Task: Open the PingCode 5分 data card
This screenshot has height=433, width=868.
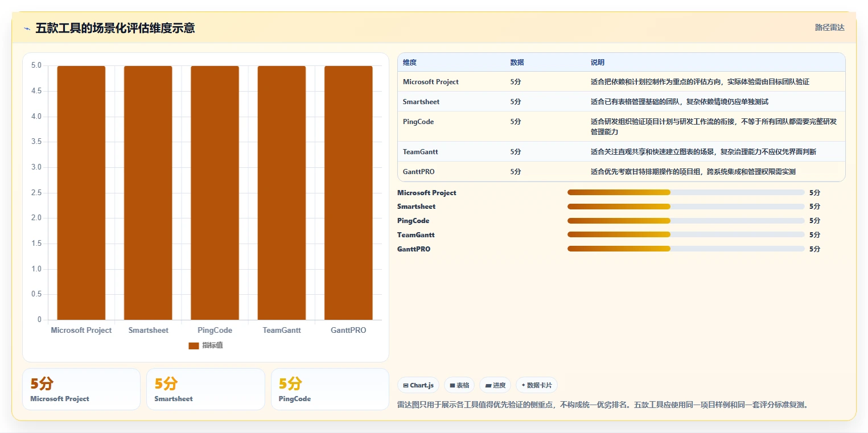Action: 330,389
